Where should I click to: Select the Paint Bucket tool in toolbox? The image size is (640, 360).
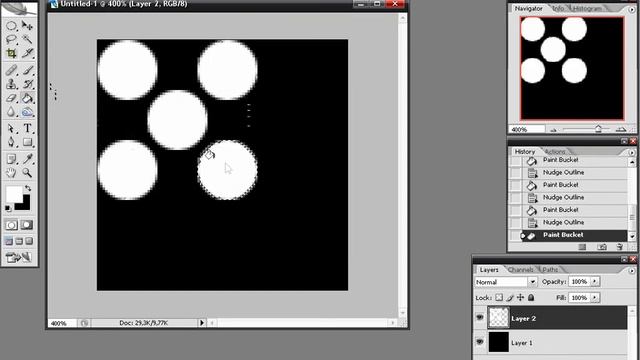click(27, 98)
